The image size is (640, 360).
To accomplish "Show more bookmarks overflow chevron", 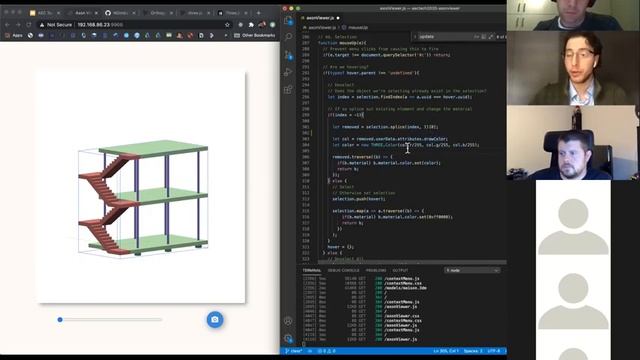I will tap(226, 36).
